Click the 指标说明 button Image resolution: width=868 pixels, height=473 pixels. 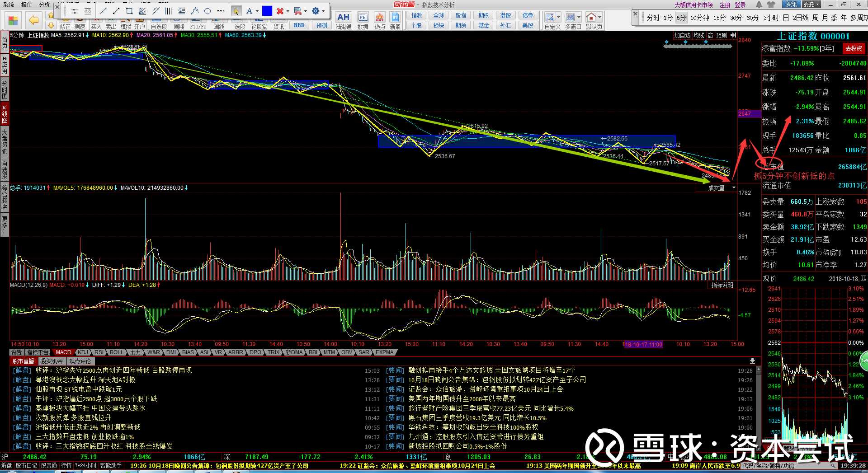tap(722, 285)
